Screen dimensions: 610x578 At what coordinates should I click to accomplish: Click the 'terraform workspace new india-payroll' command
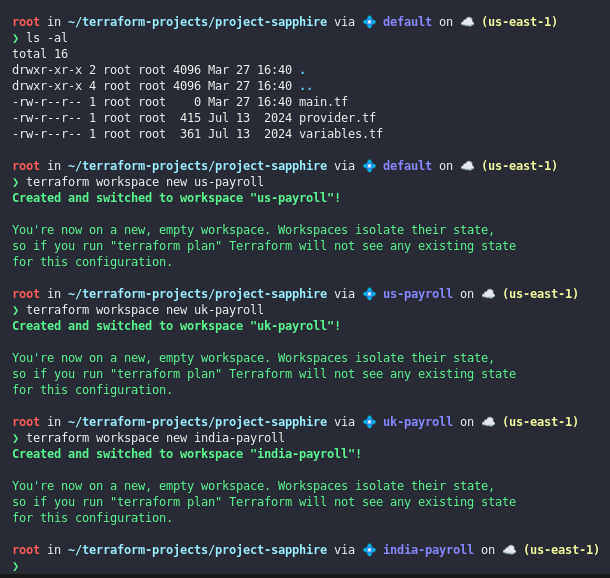pyautogui.click(x=155, y=438)
